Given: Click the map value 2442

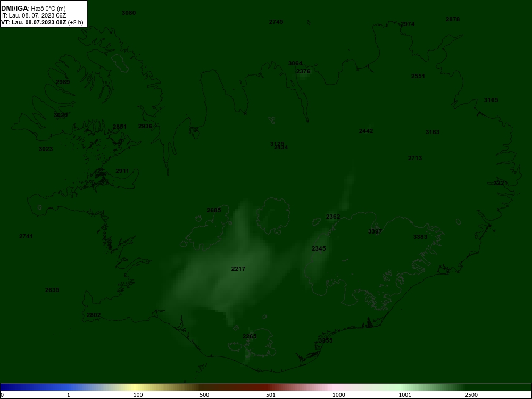Looking at the screenshot, I should 366,131.
